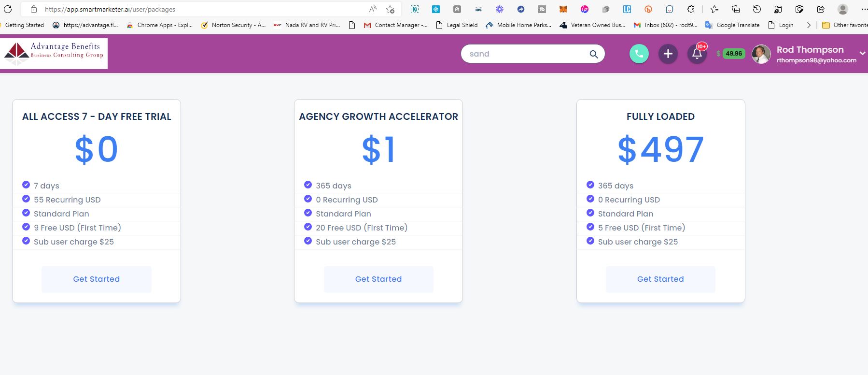
Task: Click the plus add icon in header
Action: (668, 54)
